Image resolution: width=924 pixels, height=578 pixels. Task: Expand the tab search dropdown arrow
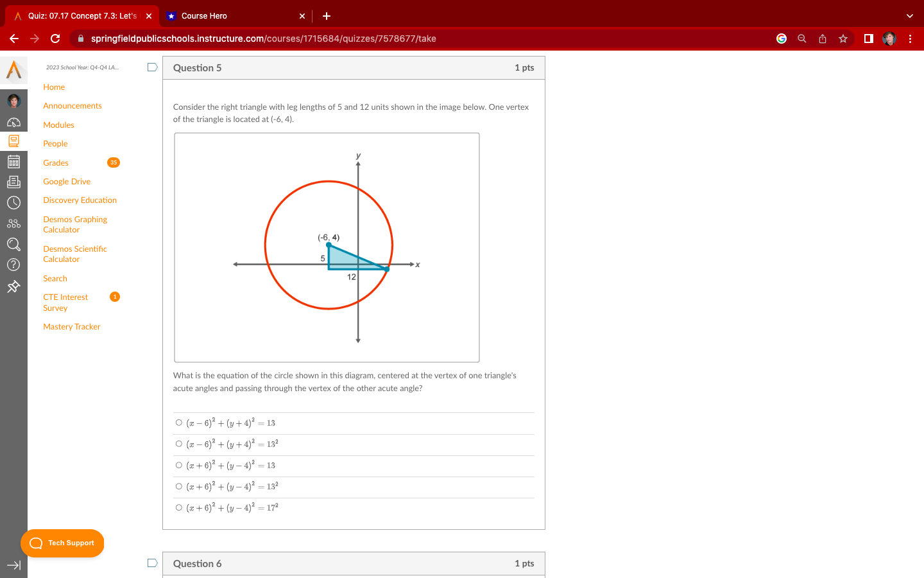point(909,16)
